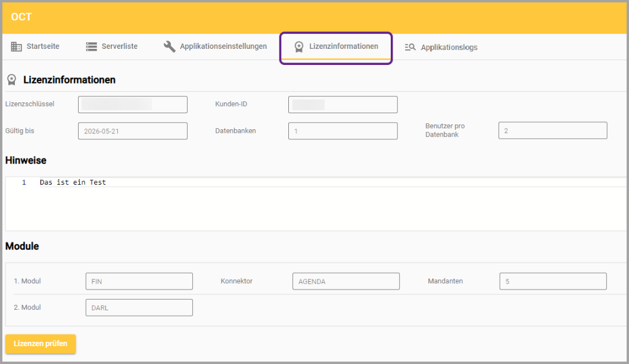
Task: Click the Kunden-ID field
Action: coord(342,104)
